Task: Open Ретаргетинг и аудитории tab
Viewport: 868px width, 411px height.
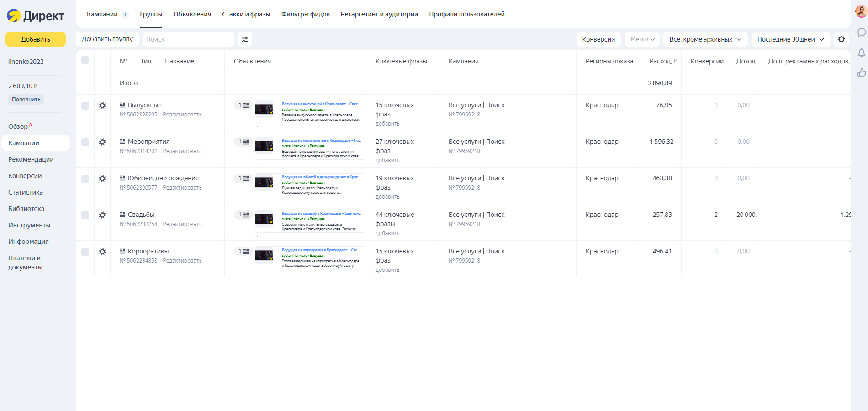Action: [379, 14]
